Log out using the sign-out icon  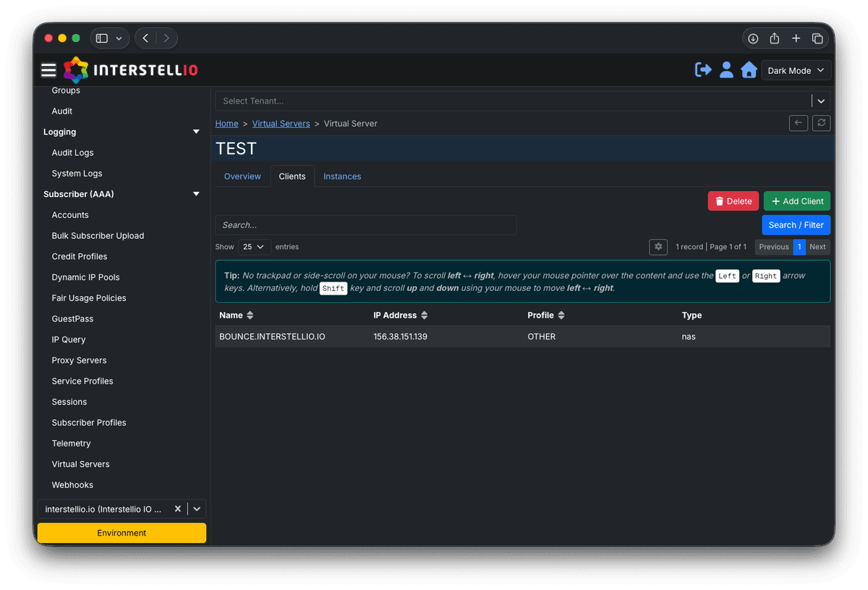[702, 69]
